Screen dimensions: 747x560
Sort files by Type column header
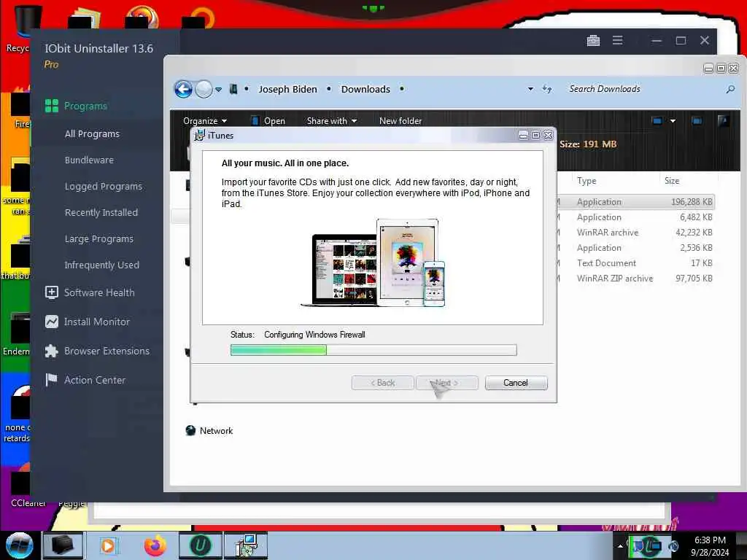tap(587, 181)
